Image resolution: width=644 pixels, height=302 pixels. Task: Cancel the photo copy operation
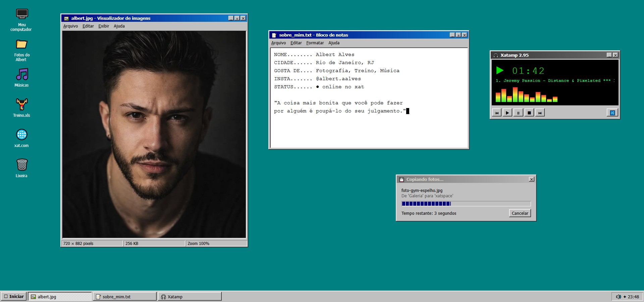(520, 213)
